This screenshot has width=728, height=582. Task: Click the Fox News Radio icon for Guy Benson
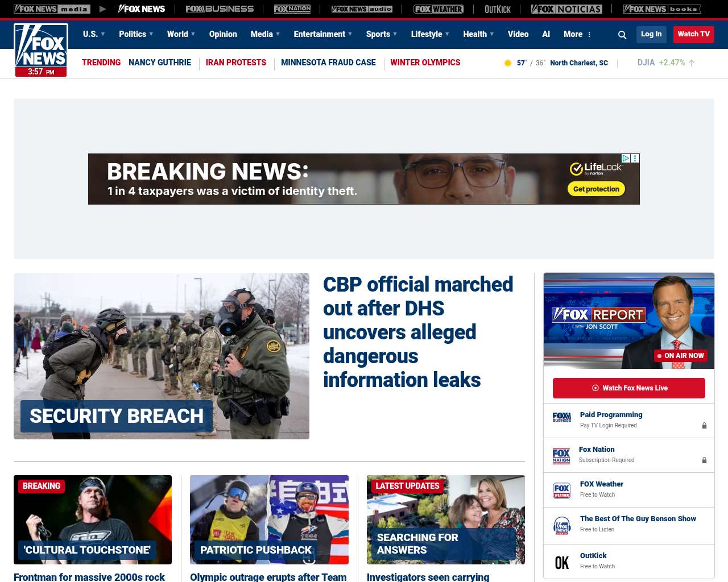click(x=562, y=526)
